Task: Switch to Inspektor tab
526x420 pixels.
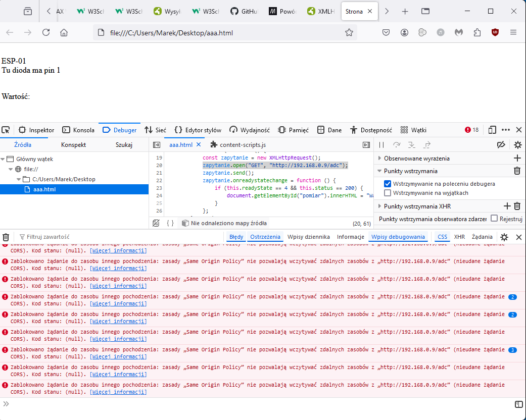Action: tap(36, 130)
